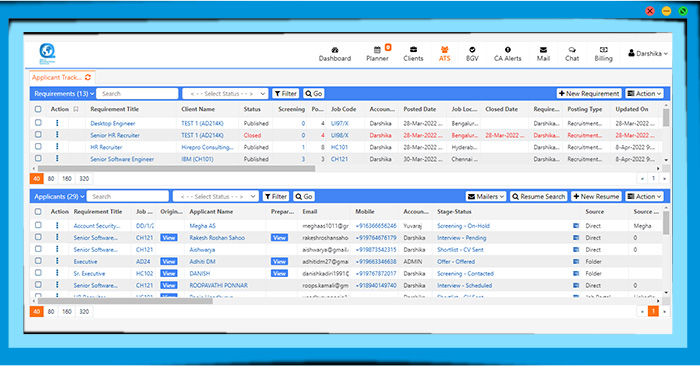Click the Requirements horizontal scrollbar
Screen dimensions: 700x366
coord(176,169)
